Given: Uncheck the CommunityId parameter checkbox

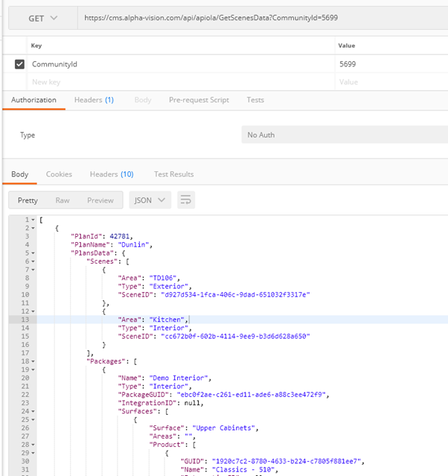Looking at the screenshot, I should pyautogui.click(x=19, y=64).
